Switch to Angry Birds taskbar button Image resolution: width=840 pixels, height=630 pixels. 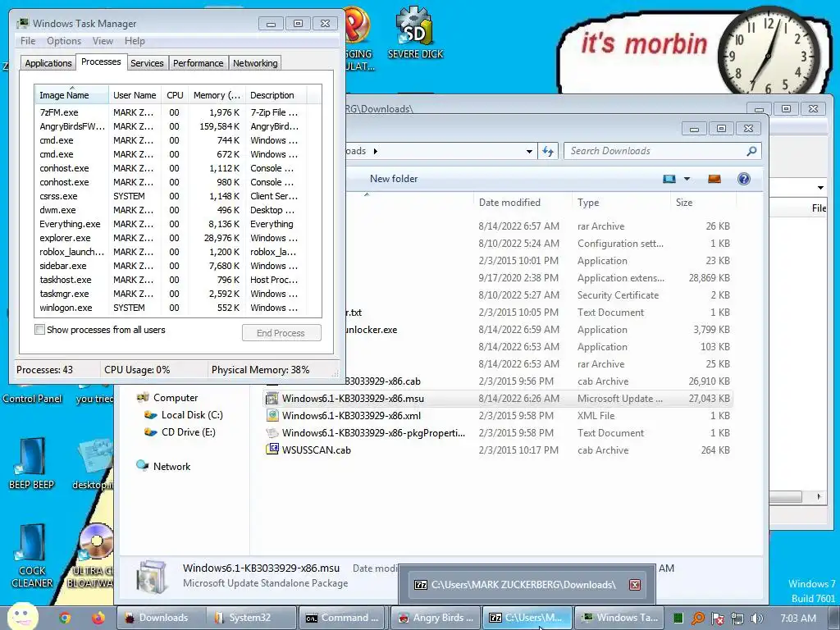[435, 618]
